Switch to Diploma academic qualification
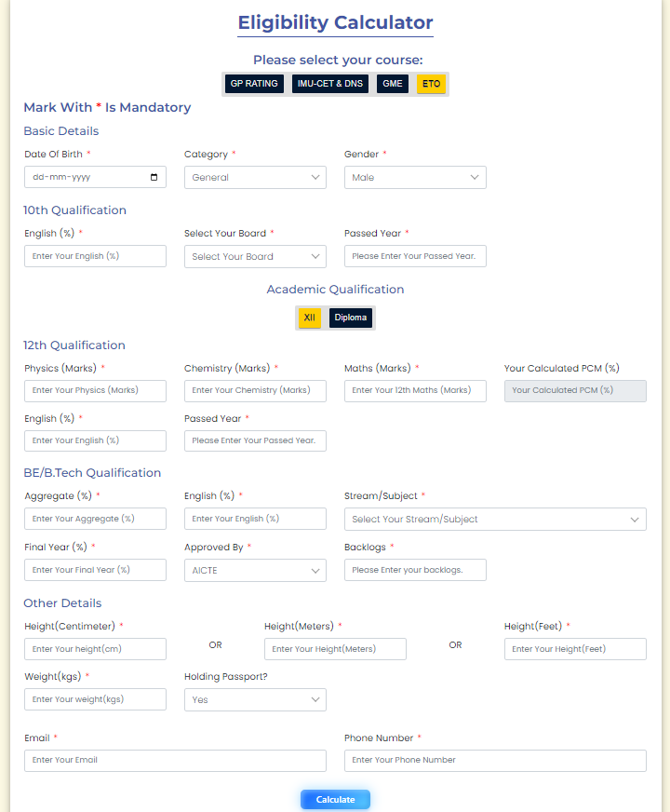This screenshot has height=812, width=670. (x=351, y=318)
